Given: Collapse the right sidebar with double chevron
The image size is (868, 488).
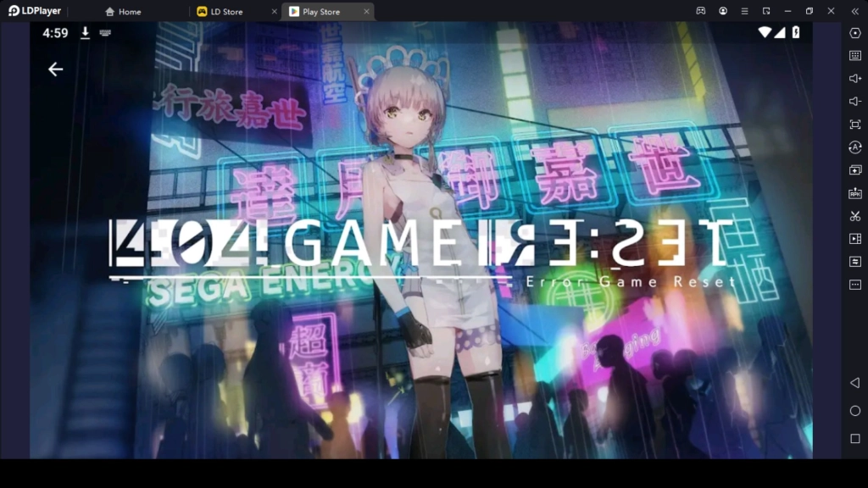Looking at the screenshot, I should click(x=854, y=11).
